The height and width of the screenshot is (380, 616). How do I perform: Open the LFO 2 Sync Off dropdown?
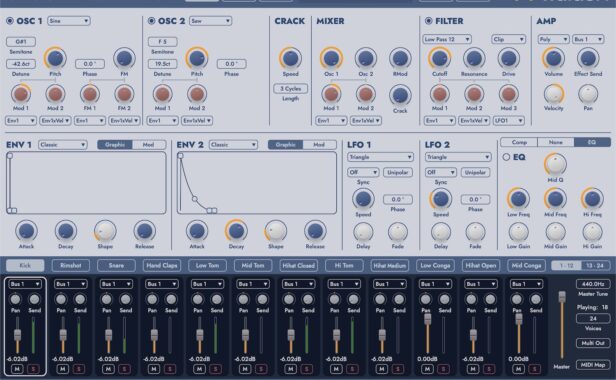(441, 173)
